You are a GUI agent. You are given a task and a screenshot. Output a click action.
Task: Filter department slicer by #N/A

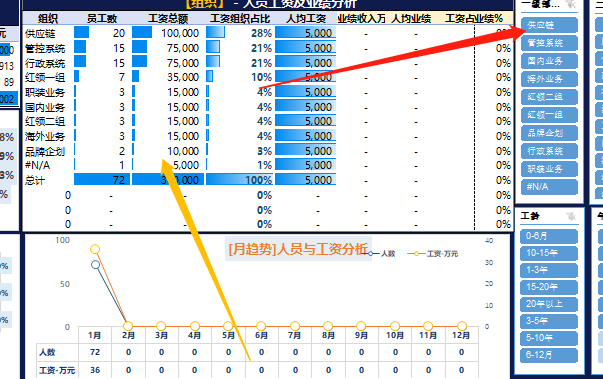549,187
